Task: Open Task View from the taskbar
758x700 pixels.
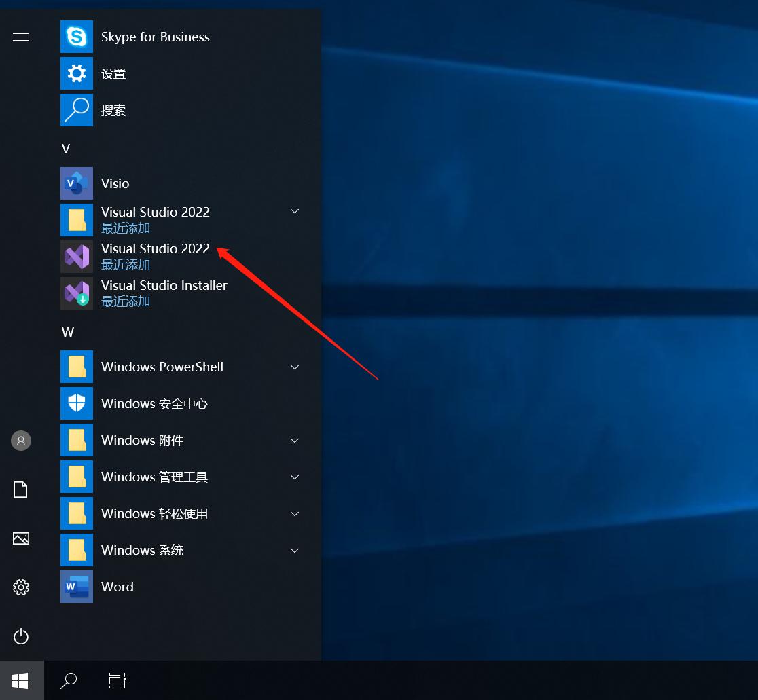Action: pos(118,680)
